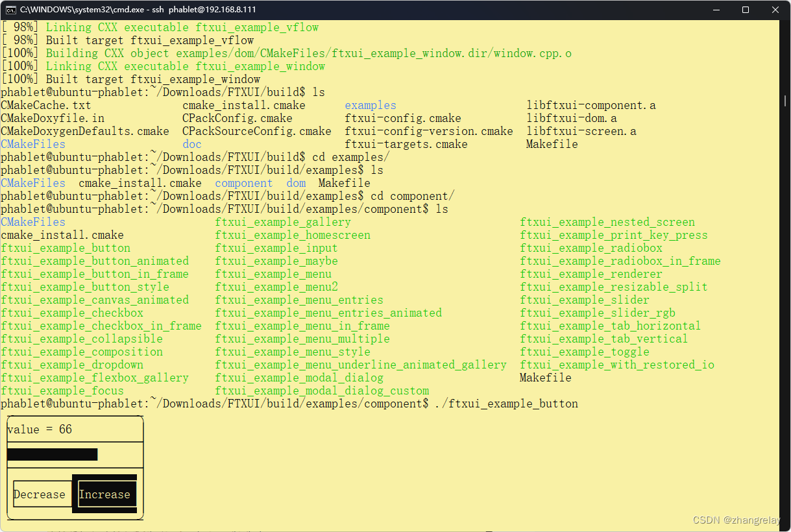791x532 pixels.
Task: Click 'ftxui_example_menu' file name
Action: click(273, 274)
